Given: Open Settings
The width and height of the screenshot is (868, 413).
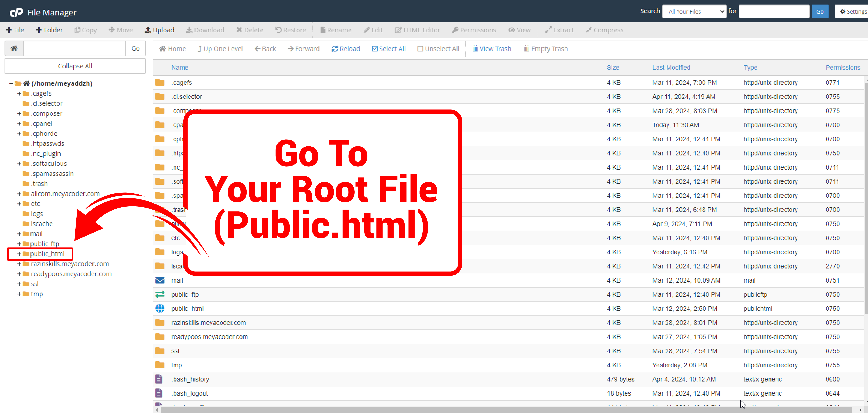Looking at the screenshot, I should 853,12.
